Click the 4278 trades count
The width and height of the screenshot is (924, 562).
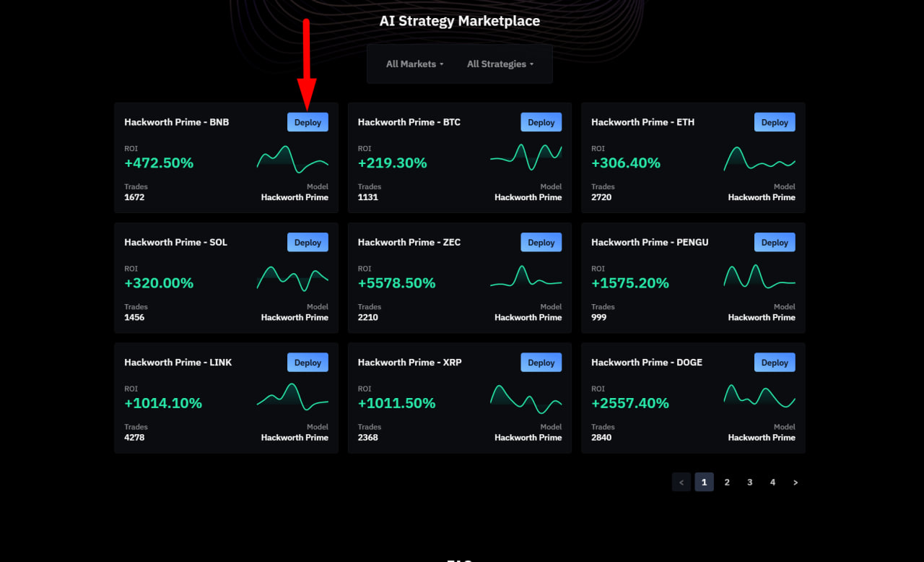pos(134,437)
